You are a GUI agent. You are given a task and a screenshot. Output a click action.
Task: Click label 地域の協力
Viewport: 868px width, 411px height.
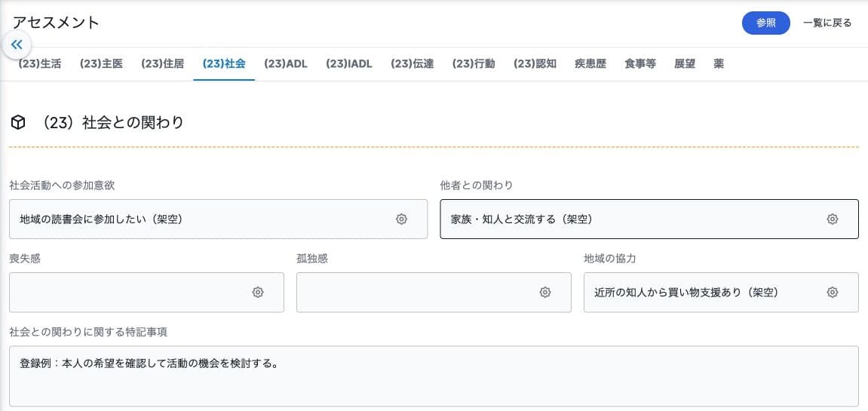[609, 259]
